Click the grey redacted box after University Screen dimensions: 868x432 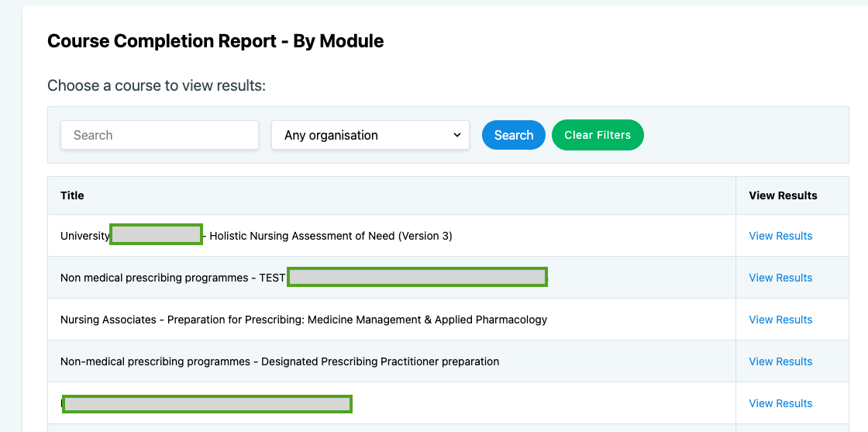tap(156, 234)
